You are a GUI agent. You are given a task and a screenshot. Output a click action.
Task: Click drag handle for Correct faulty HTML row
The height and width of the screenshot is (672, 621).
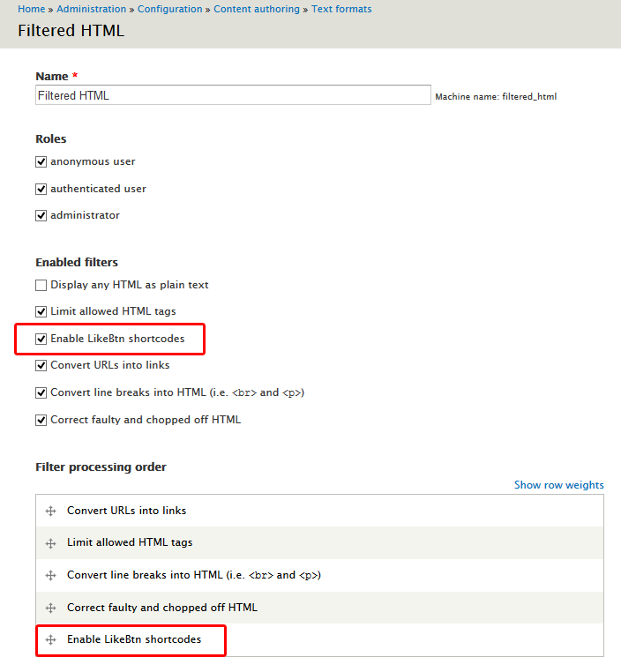tap(50, 608)
